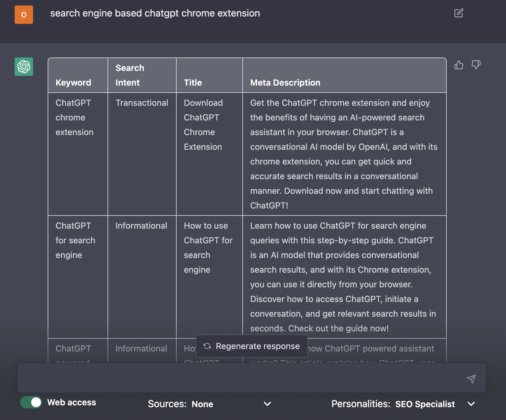Click the edit message pencil icon
The height and width of the screenshot is (420, 506).
(x=459, y=13)
